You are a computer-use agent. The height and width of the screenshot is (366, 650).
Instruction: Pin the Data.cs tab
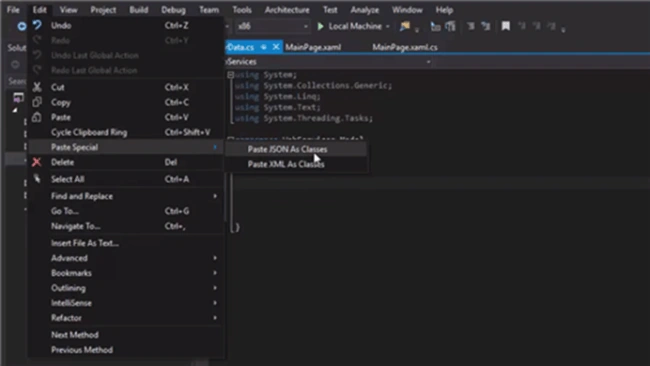click(264, 47)
